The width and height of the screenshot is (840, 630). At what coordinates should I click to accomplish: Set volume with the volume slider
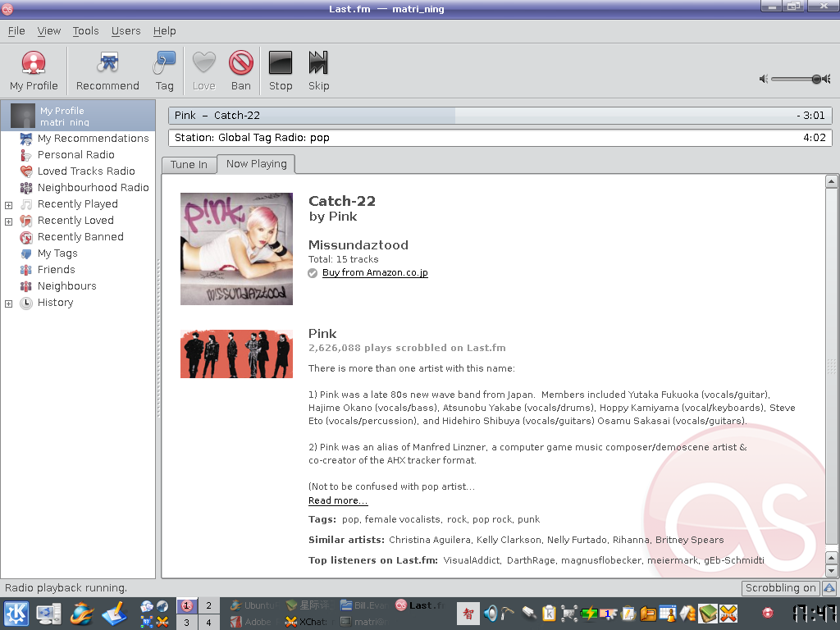point(797,80)
